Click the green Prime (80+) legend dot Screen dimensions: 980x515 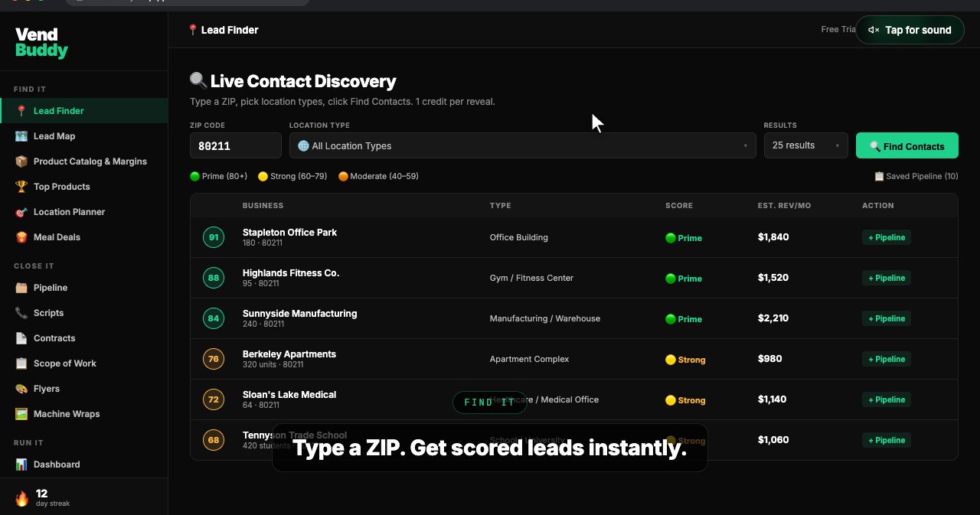194,176
